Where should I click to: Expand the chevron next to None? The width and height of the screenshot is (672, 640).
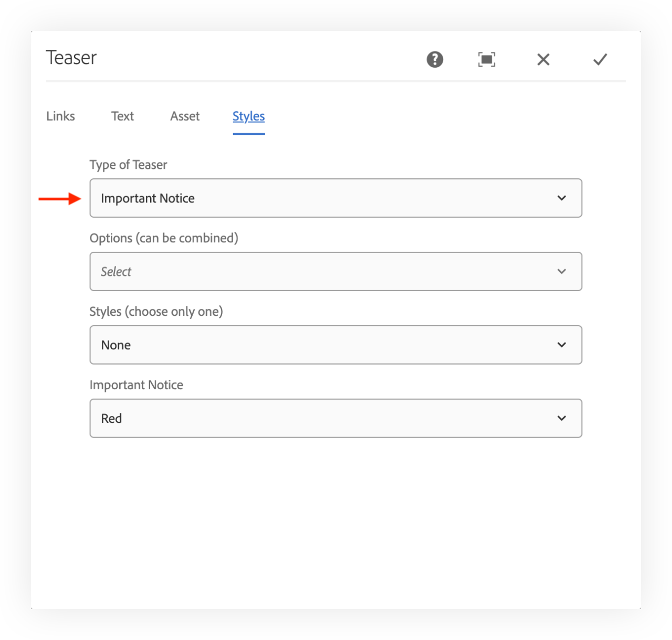562,345
